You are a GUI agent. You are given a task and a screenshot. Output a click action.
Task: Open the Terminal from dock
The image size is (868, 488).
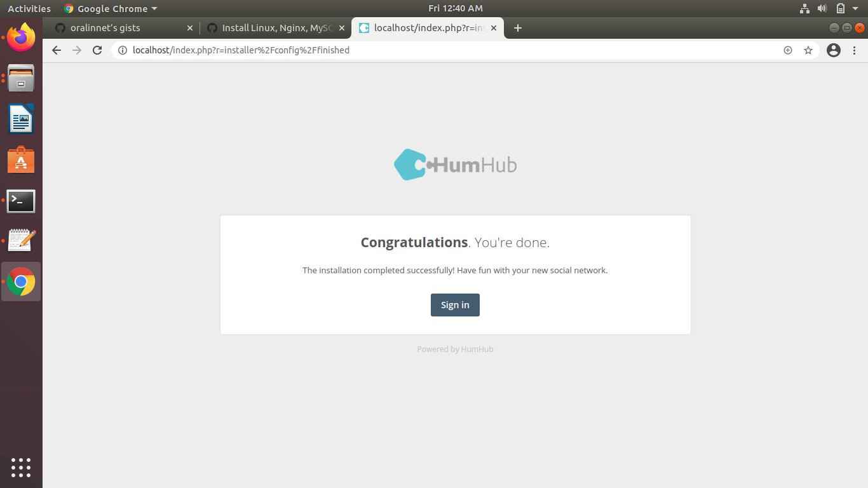point(21,201)
